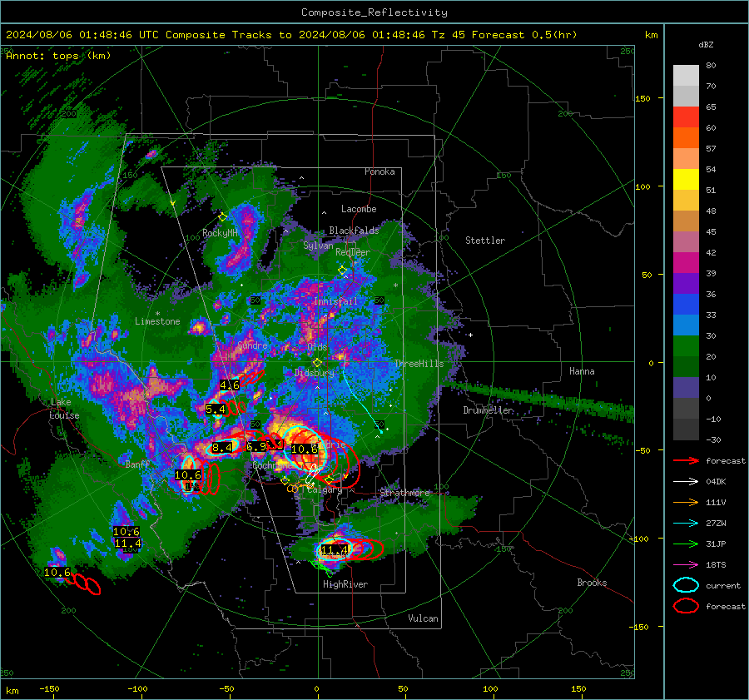Click the 6.9 storm top label

tap(256, 447)
